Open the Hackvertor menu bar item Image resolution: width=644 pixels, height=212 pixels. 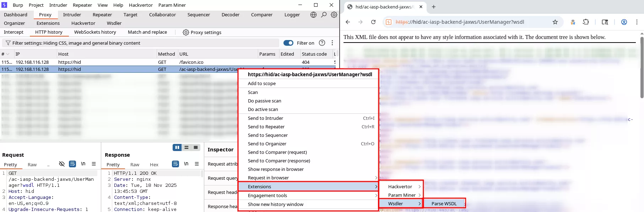click(x=141, y=5)
